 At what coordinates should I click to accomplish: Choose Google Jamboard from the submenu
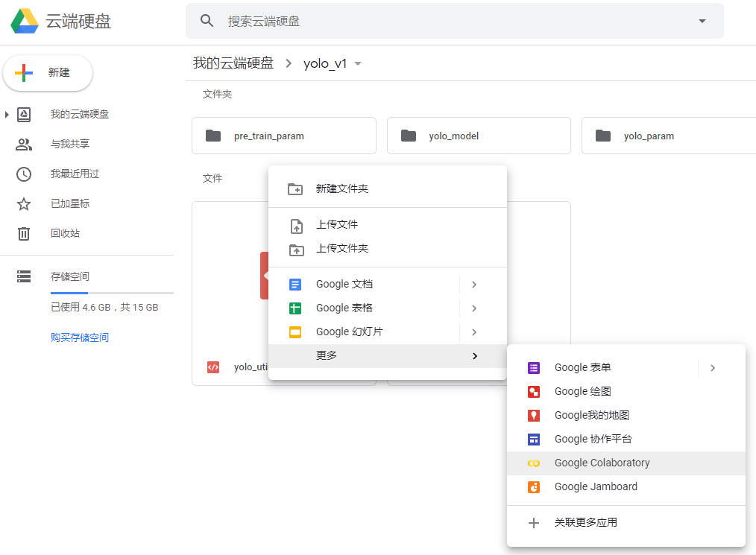tap(626, 487)
